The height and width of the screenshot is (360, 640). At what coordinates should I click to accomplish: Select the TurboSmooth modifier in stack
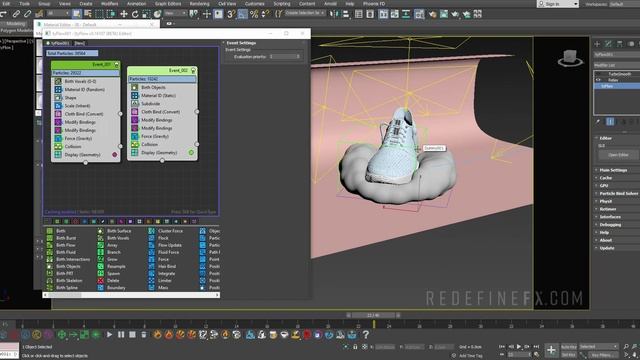620,74
